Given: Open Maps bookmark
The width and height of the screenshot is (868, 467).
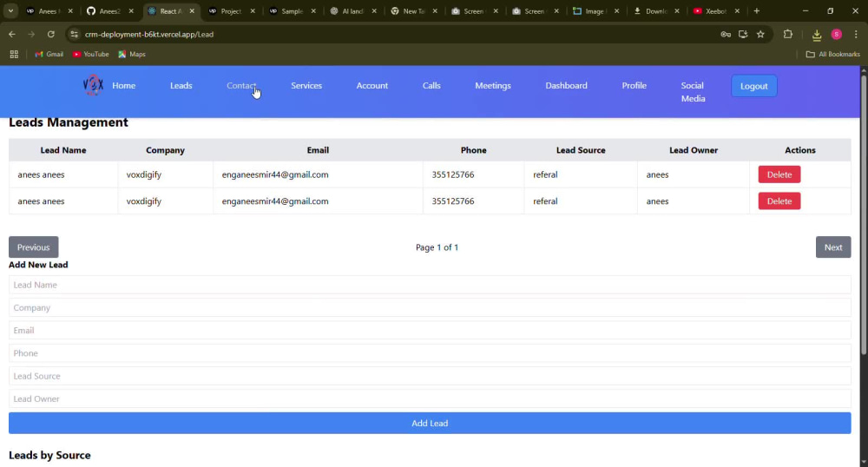Looking at the screenshot, I should pyautogui.click(x=132, y=54).
